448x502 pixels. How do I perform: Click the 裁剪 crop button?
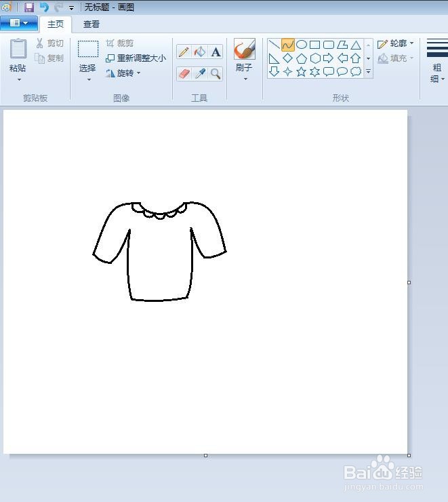pos(120,43)
